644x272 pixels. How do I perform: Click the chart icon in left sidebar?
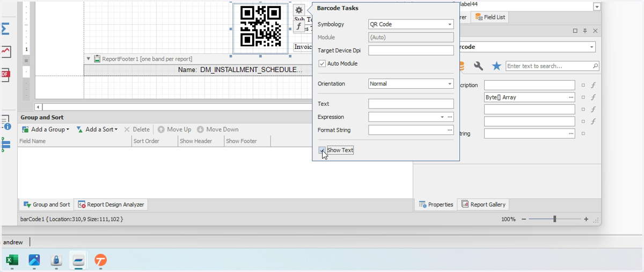pyautogui.click(x=5, y=52)
